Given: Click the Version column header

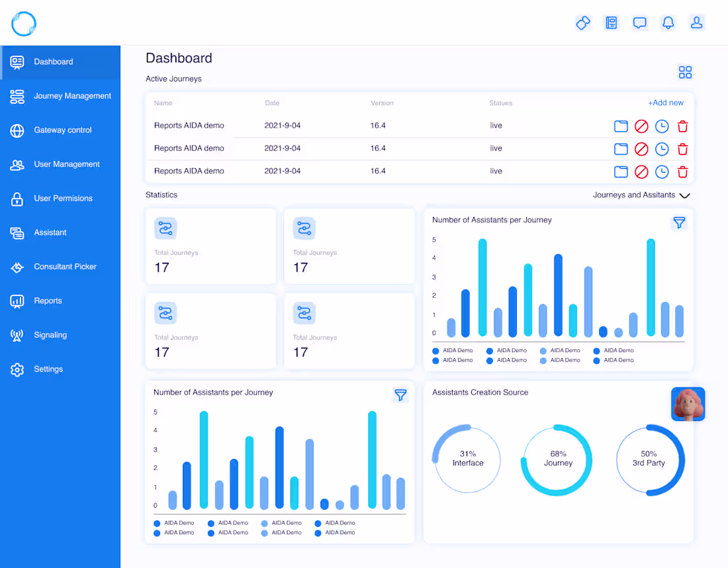Looking at the screenshot, I should click(382, 103).
